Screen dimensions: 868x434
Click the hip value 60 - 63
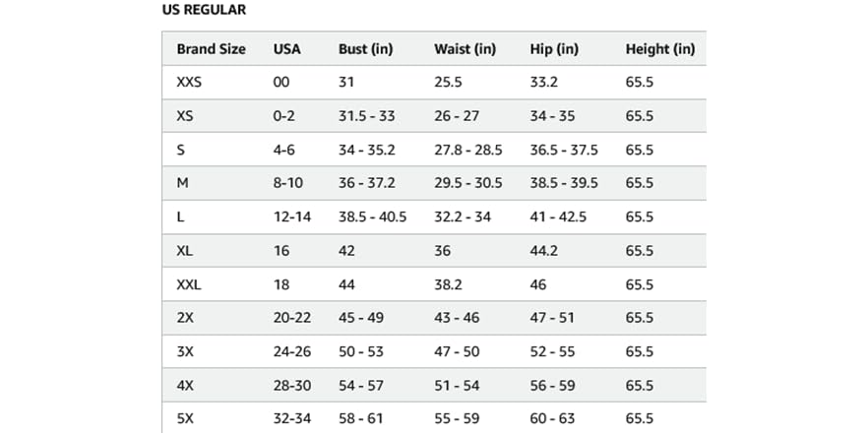click(552, 418)
